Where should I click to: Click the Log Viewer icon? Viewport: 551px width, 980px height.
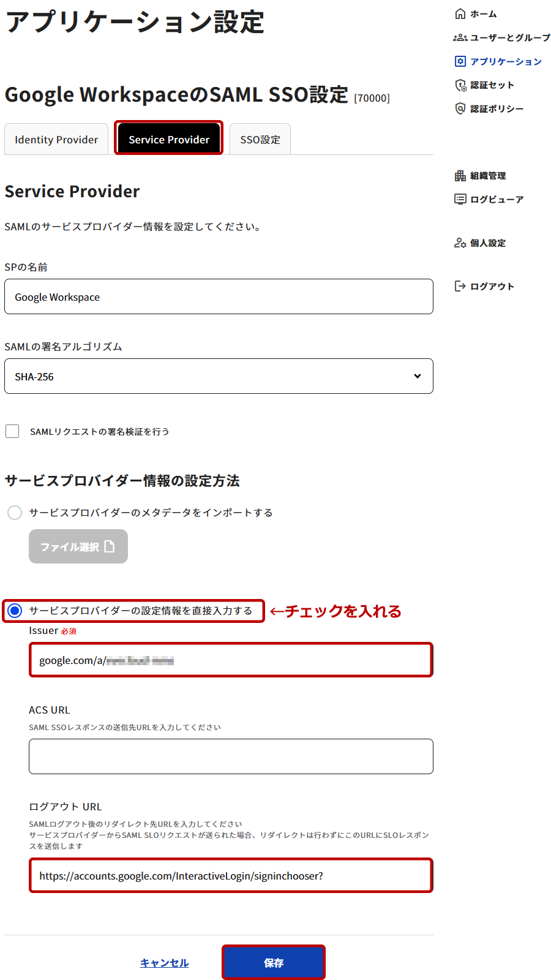coord(460,199)
